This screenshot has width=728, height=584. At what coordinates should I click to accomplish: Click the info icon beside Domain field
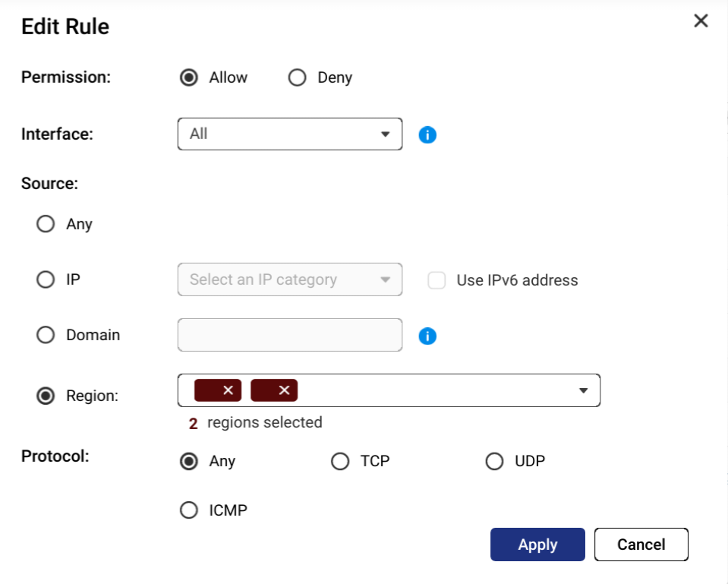427,336
